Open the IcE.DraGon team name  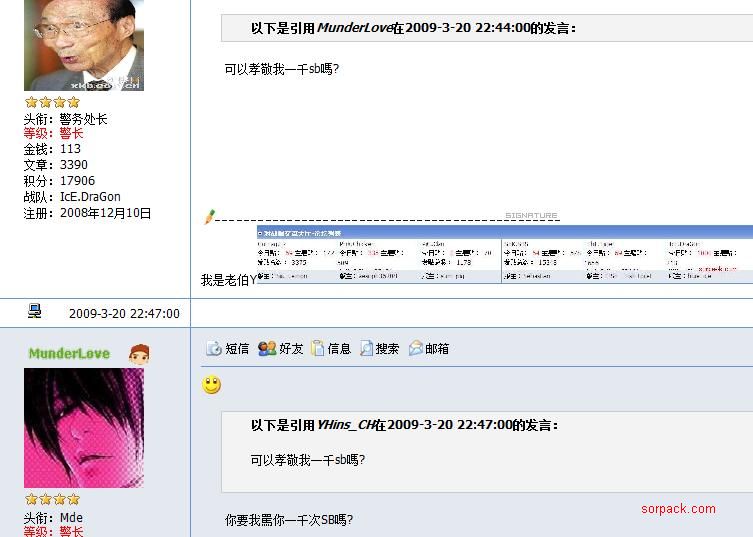(90, 197)
